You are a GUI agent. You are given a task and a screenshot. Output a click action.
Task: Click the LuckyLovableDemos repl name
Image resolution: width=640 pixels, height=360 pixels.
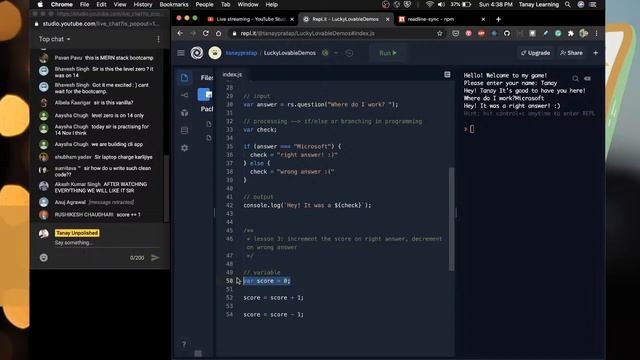coord(290,53)
